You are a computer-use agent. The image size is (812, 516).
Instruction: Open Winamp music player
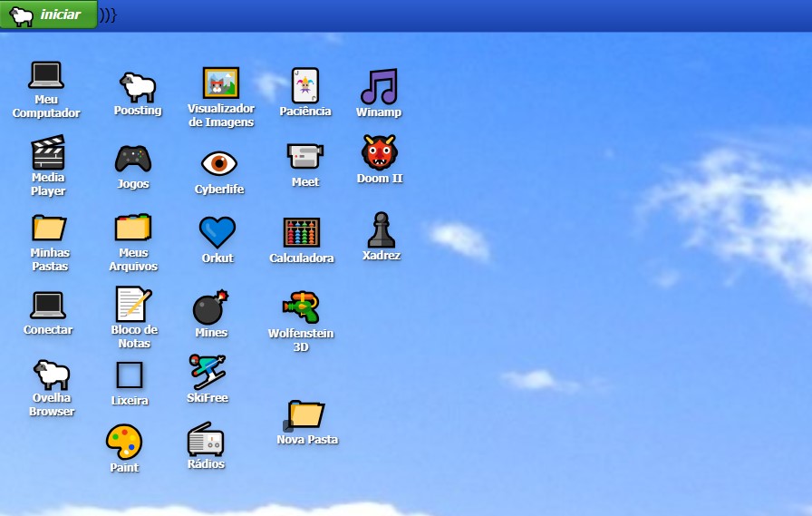click(x=379, y=87)
